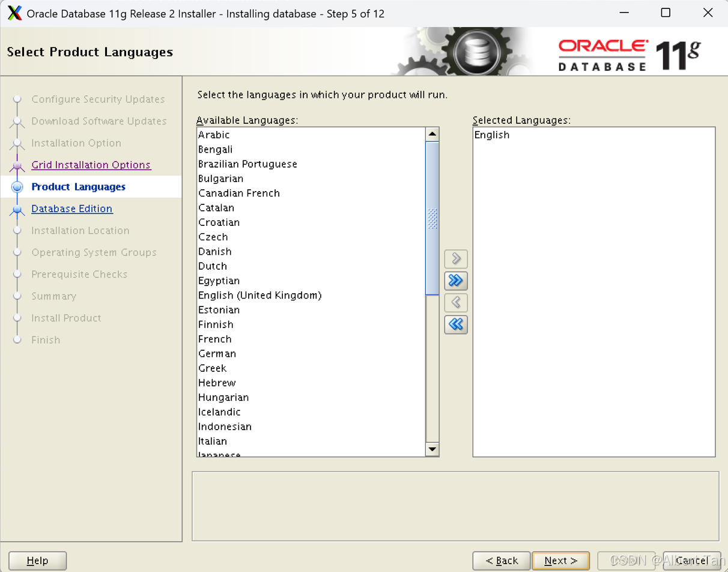
Task: Click the Configure Security Updates step
Action: 98,99
